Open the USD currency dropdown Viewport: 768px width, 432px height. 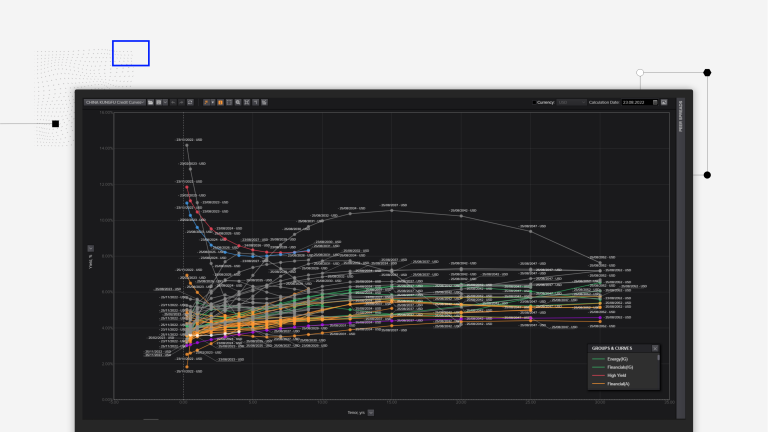[571, 102]
